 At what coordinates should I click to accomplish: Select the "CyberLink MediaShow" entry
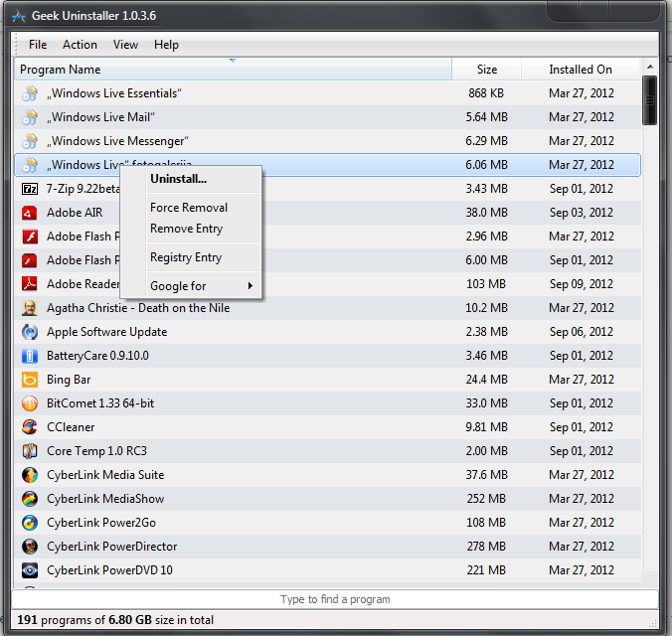tap(327, 499)
